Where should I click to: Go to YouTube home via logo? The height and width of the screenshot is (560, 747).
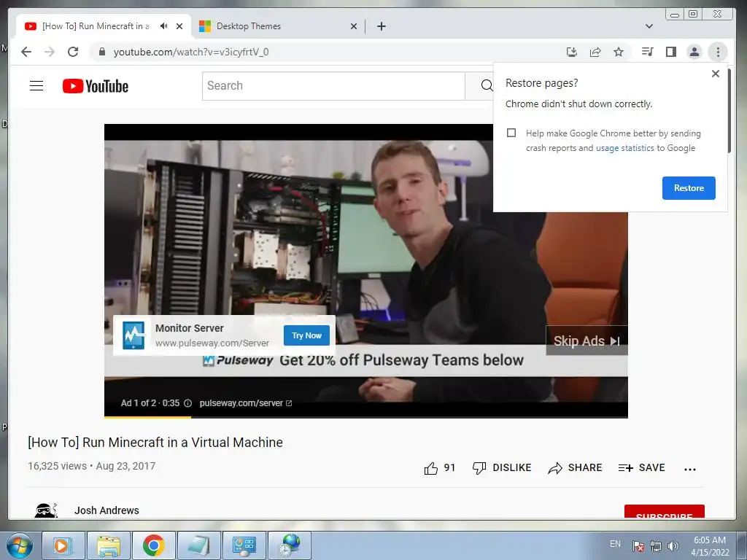pos(96,86)
